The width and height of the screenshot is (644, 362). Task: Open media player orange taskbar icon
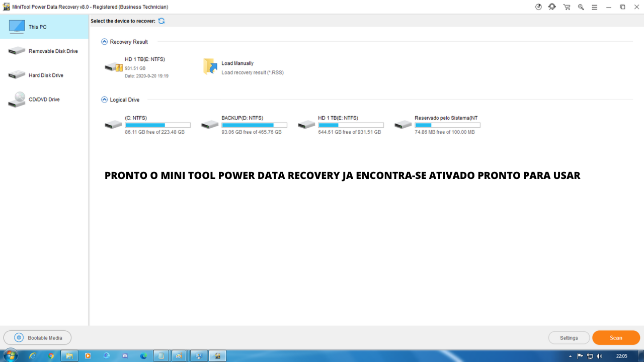click(88, 356)
